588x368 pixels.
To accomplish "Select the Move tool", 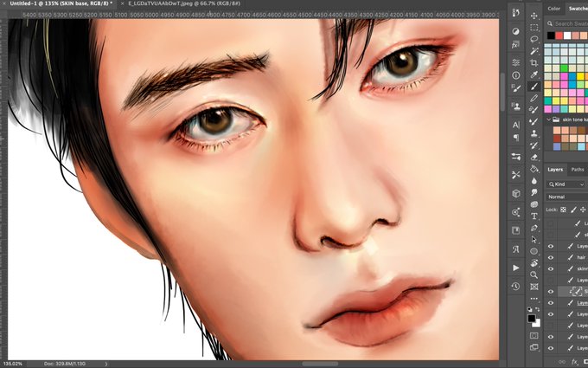I will coord(534,16).
